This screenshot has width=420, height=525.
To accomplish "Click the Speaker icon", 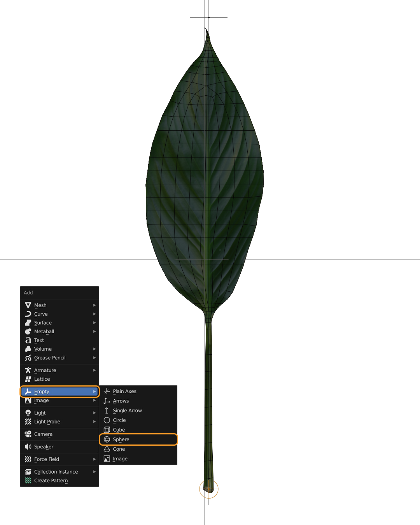I will click(28, 446).
